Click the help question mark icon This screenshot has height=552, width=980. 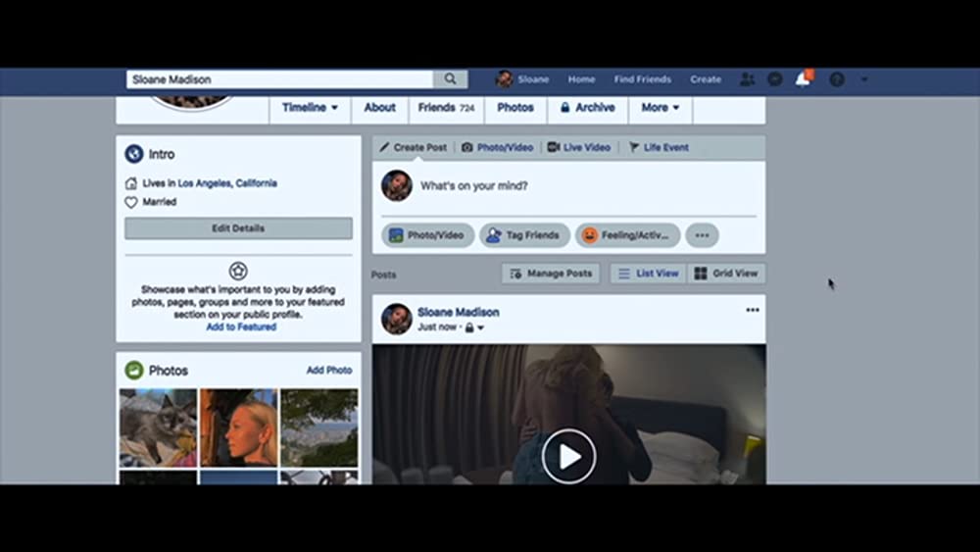tap(836, 79)
